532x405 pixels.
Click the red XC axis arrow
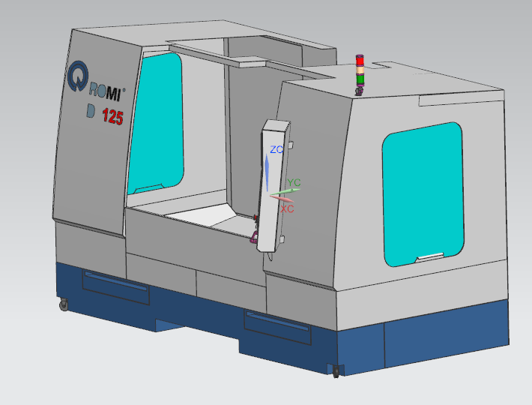[x=282, y=199]
